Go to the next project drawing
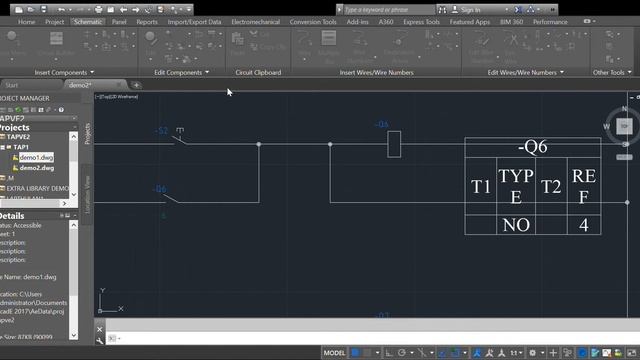 (136, 9)
